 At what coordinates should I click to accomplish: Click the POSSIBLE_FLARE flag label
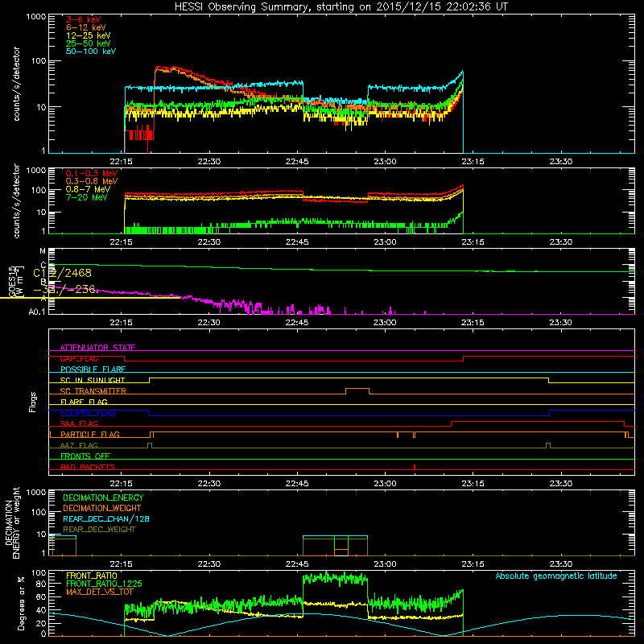[93, 369]
